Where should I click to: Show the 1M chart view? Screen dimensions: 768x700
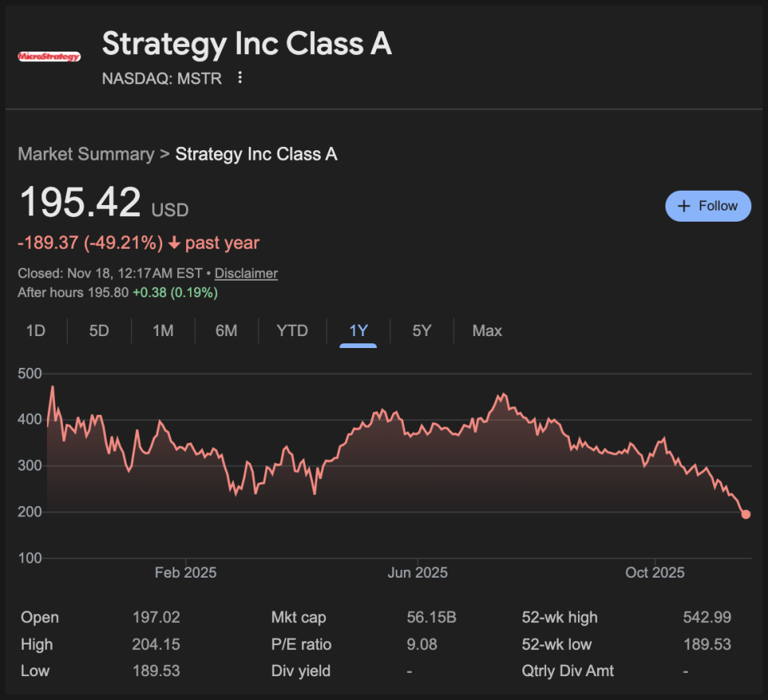tap(163, 331)
